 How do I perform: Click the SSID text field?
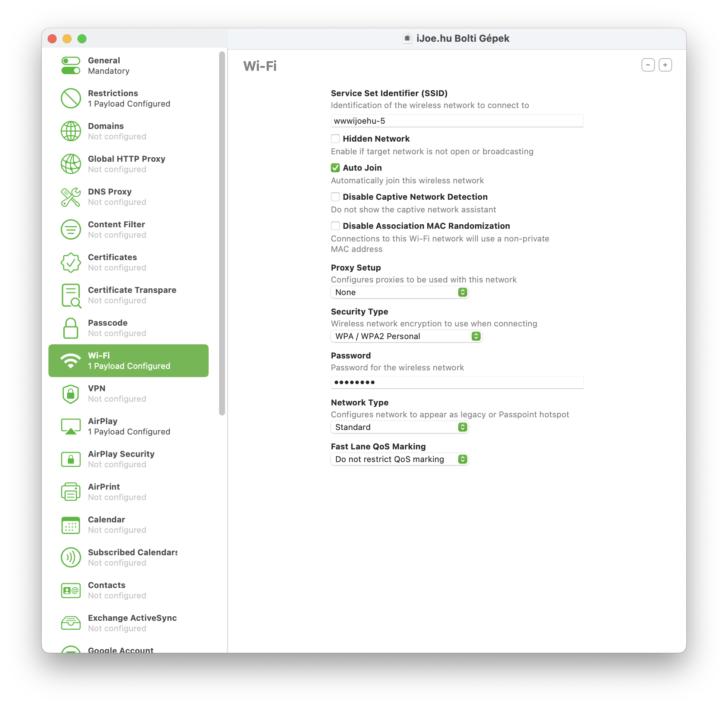point(457,121)
